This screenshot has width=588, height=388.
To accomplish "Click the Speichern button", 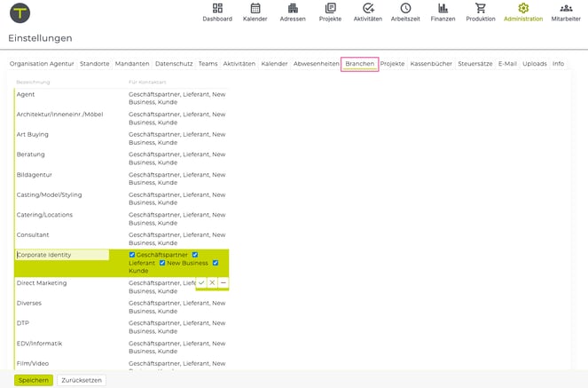I will (x=34, y=380).
